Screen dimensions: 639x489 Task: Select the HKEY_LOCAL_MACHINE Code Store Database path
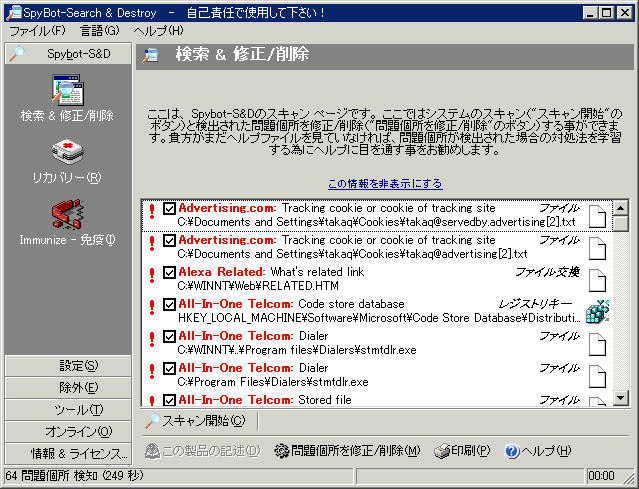coord(379,317)
